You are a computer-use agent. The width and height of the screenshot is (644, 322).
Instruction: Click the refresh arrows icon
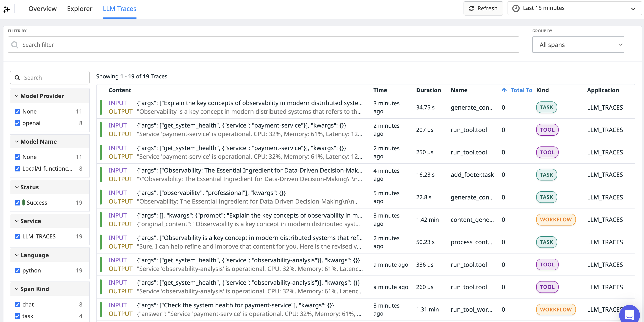(x=472, y=8)
